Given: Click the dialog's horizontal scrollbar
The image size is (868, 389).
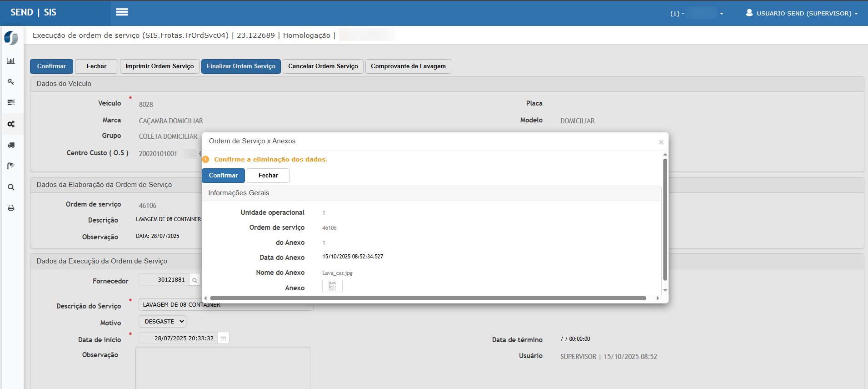Looking at the screenshot, I should coord(428,298).
